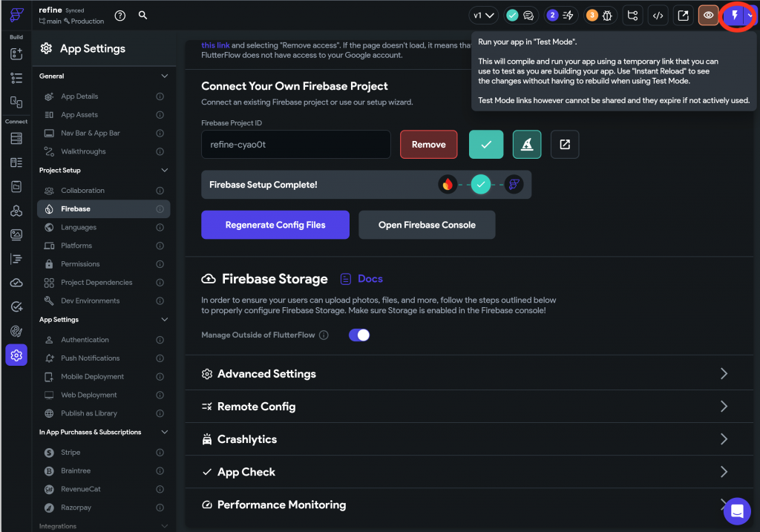This screenshot has height=532, width=760.
Task: Open View Code developer icon
Action: tap(658, 16)
